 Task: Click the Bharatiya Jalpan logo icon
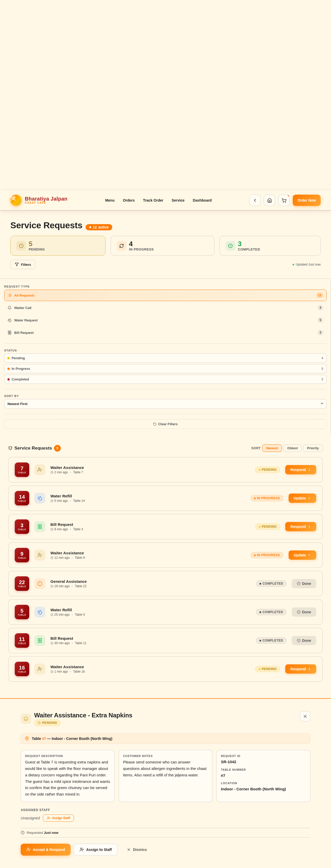16,200
